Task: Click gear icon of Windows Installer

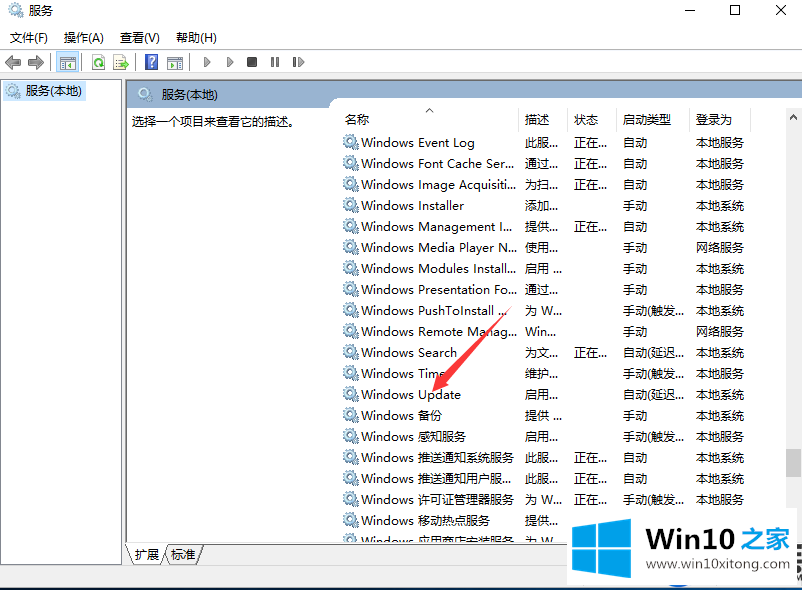Action: [x=350, y=205]
